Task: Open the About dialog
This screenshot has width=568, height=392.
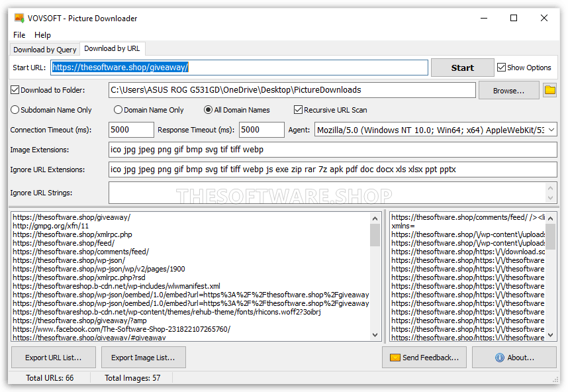Action: click(x=514, y=358)
